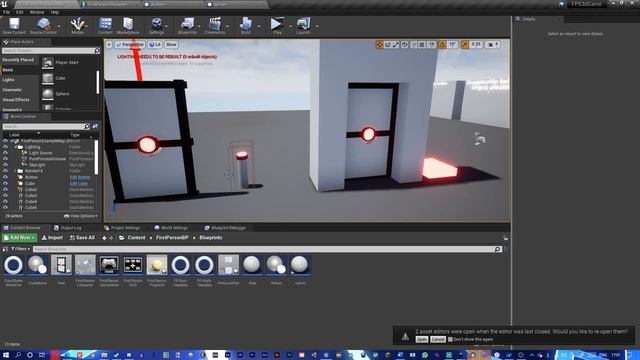Click the World Outliner search magnifier icon
Viewport: 640px width, 360px height.
pyautogui.click(x=87, y=127)
